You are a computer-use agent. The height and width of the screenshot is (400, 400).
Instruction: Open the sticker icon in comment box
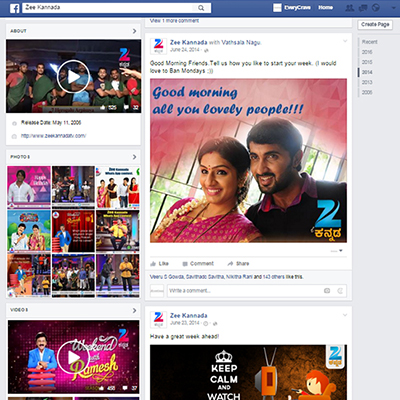[340, 291]
